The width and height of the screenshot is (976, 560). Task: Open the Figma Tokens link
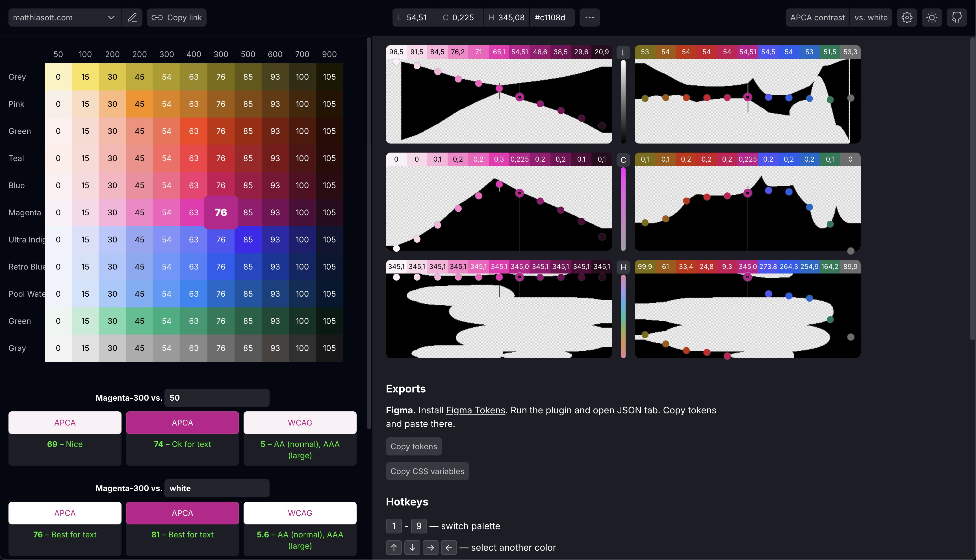[x=475, y=410]
